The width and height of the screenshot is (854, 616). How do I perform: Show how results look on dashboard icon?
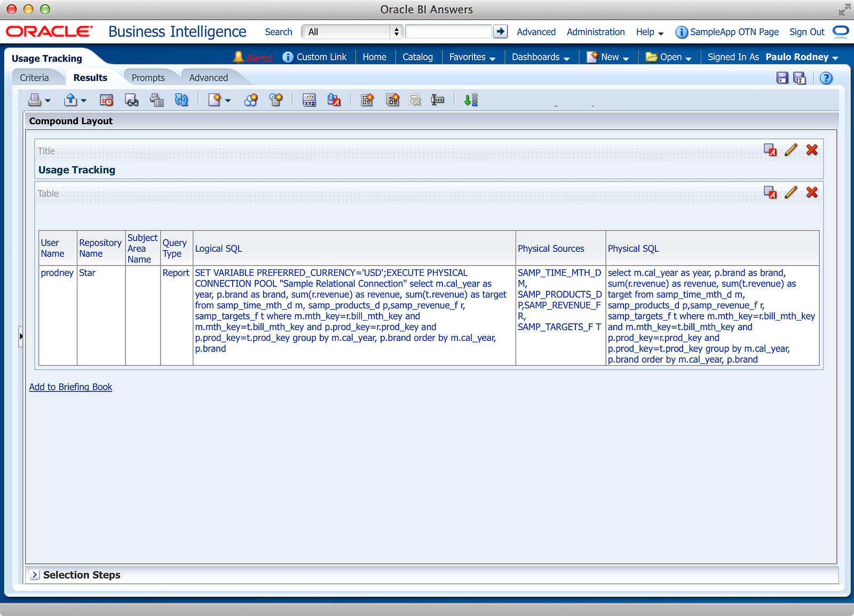(x=132, y=100)
